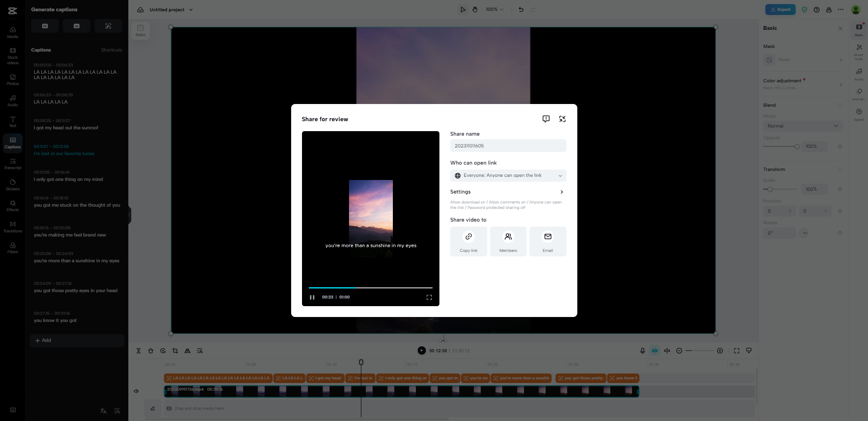Click Copy link share option
868x421 pixels.
pos(469,241)
